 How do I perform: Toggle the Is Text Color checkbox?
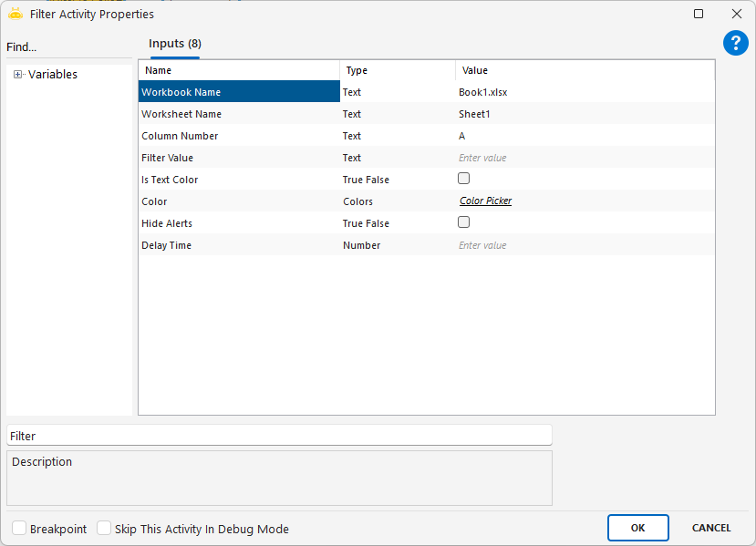[464, 179]
